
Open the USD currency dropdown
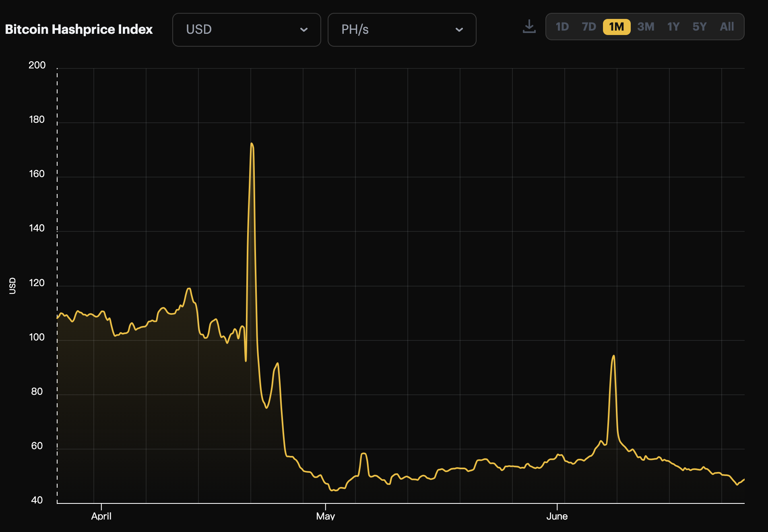click(x=246, y=30)
